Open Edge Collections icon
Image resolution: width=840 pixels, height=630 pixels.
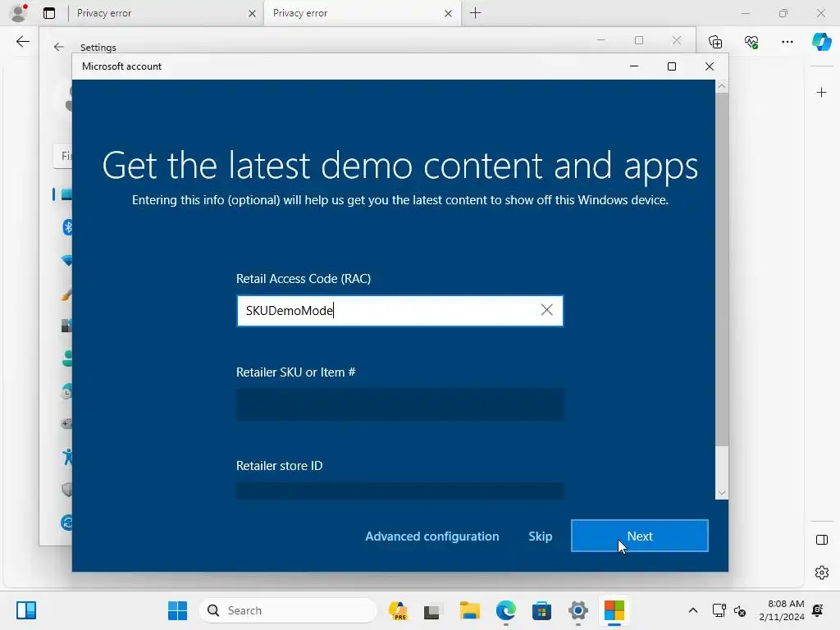coord(715,42)
